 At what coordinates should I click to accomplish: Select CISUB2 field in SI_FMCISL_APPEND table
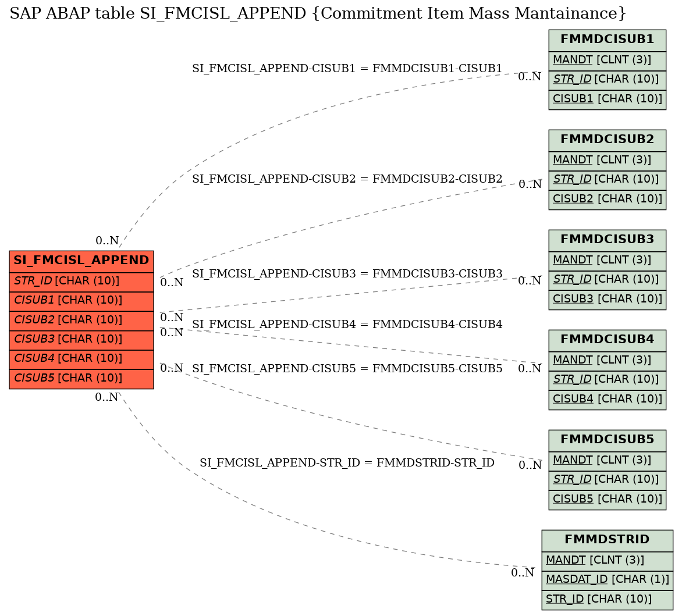81,321
